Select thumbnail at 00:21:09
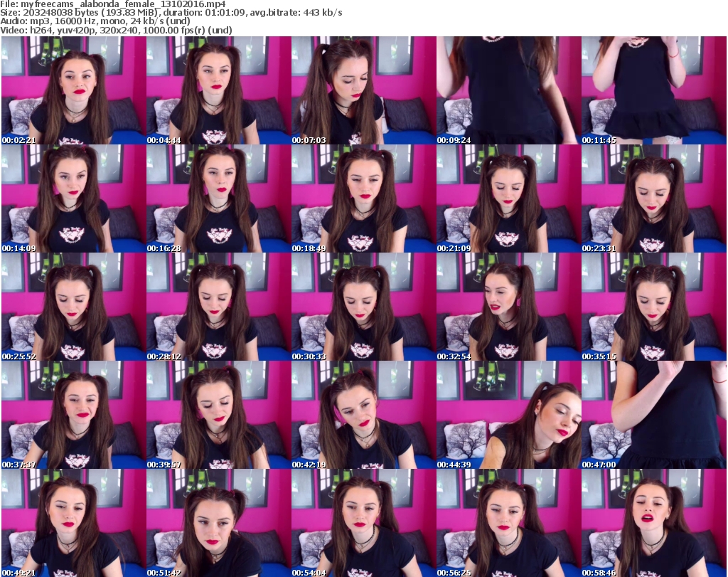Viewport: 728px width, 577px height. (x=508, y=198)
